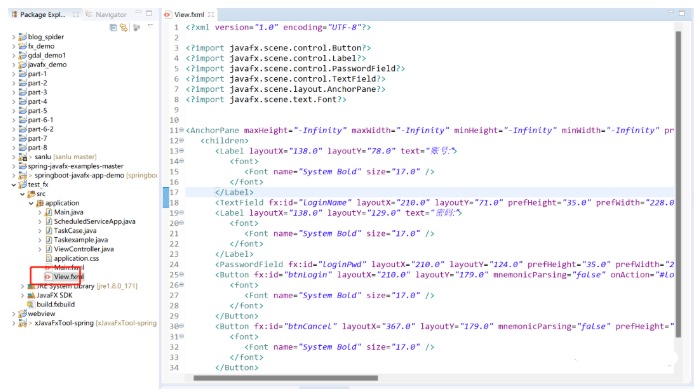Click line 17 closing Label tag
The width and height of the screenshot is (698, 392).
[234, 192]
